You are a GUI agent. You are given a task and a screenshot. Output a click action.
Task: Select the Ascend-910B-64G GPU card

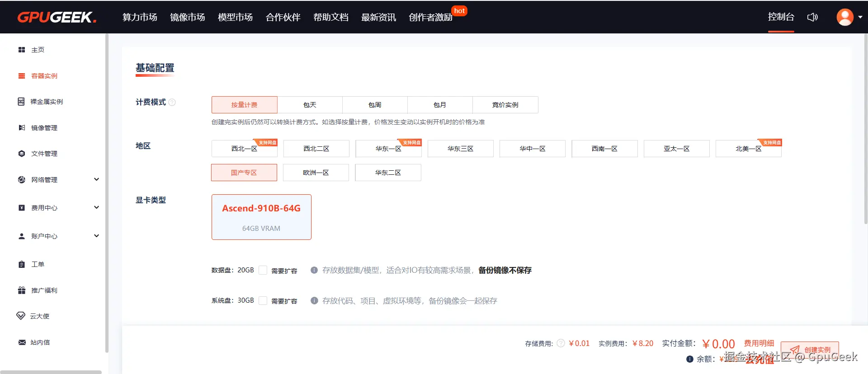click(x=261, y=217)
